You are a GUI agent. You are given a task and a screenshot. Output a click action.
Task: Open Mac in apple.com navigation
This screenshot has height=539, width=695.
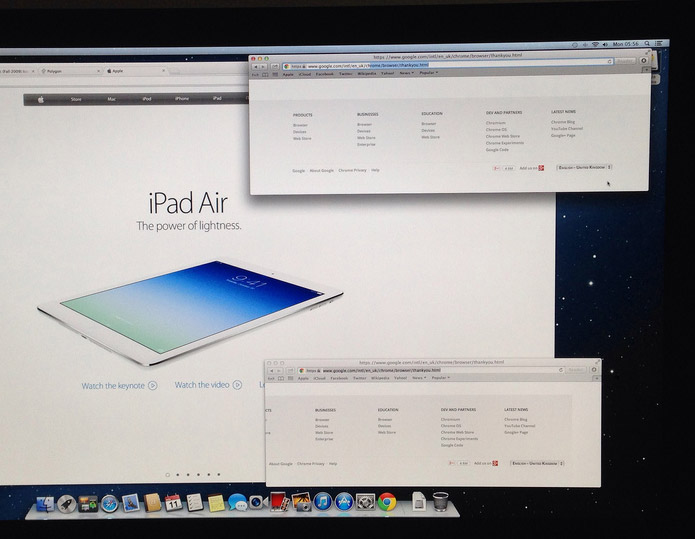111,99
